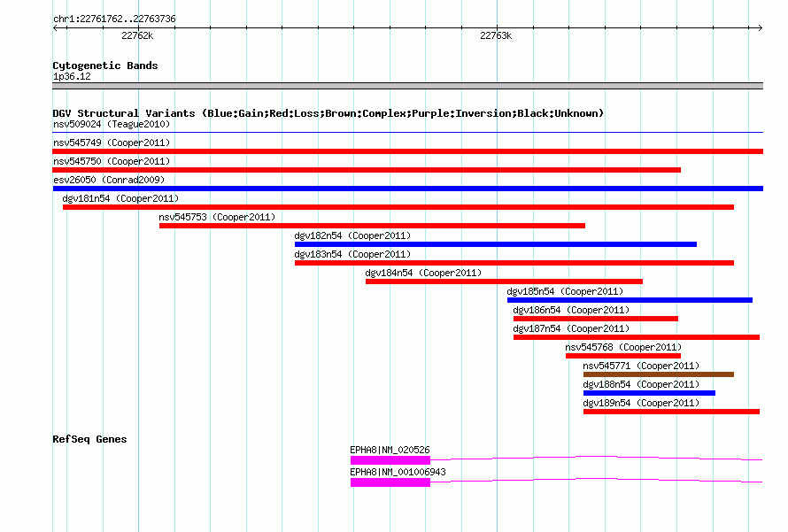Open the dgv181n54 red variant bar
This screenshot has width=788, height=532.
[x=398, y=207]
